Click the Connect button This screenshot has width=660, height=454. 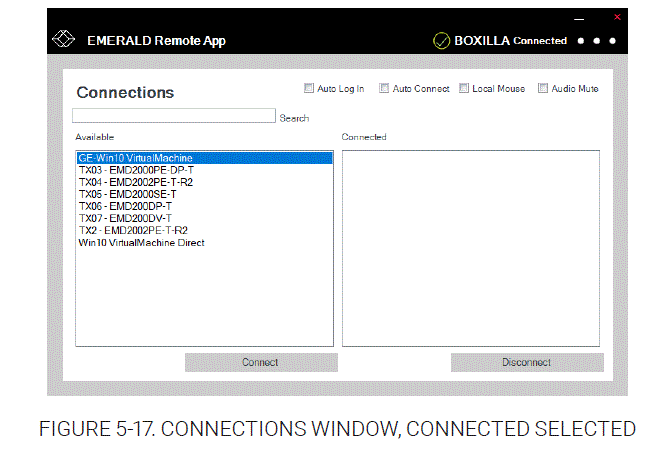[x=261, y=362]
